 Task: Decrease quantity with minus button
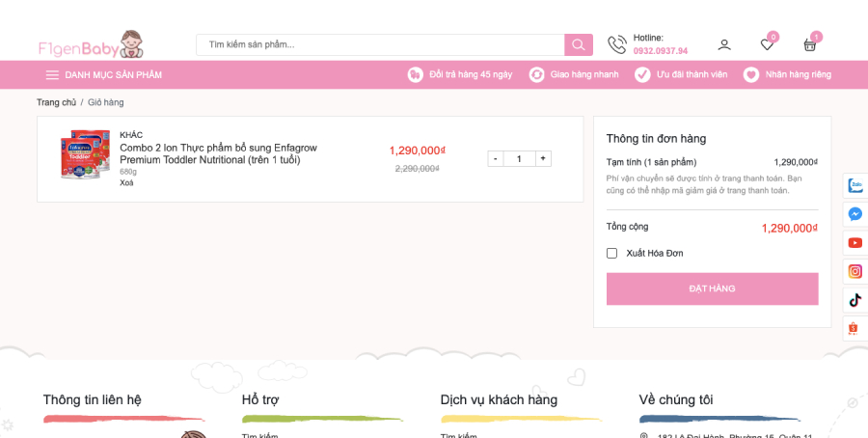(495, 159)
